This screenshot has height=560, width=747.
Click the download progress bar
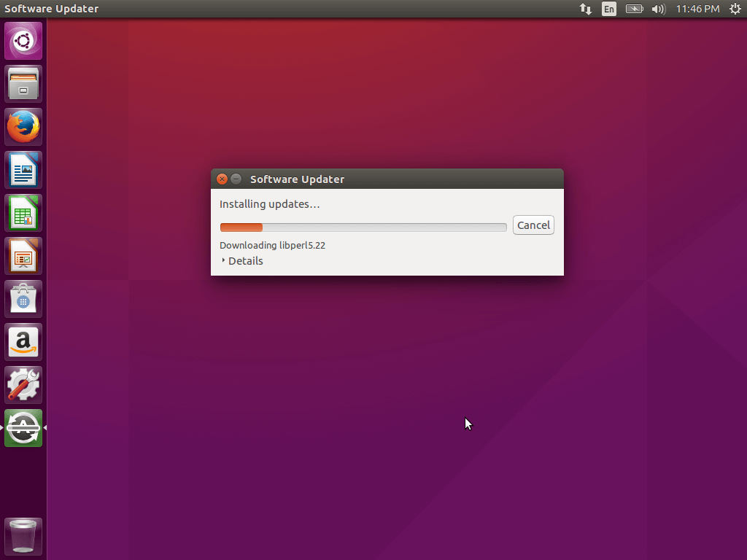363,227
